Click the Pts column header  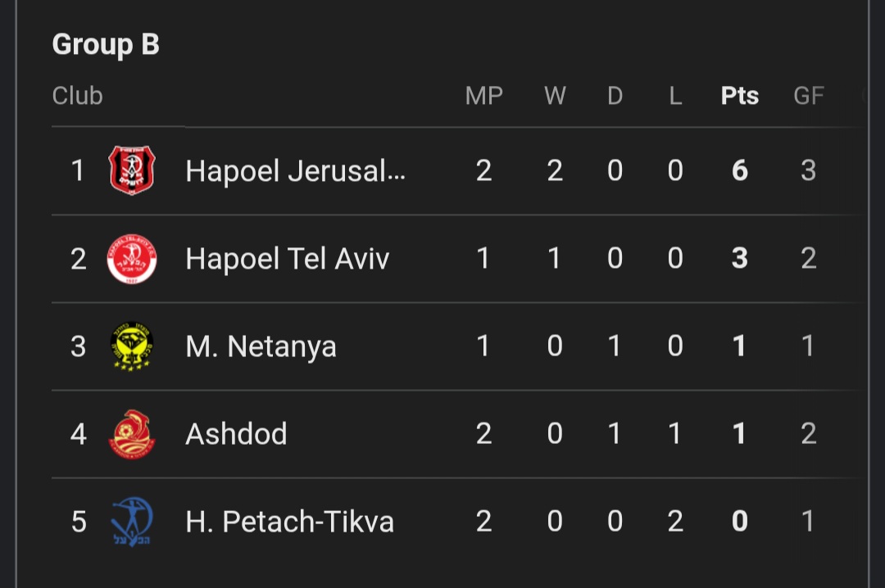pos(739,96)
